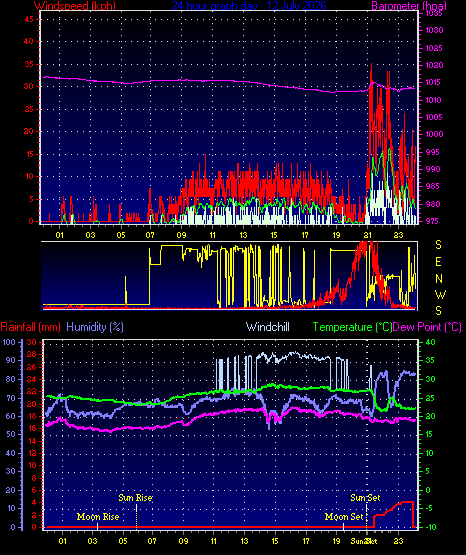This screenshot has width=466, height=555.
Task: Click hour 23 under the humidity chart
Action: (398, 541)
